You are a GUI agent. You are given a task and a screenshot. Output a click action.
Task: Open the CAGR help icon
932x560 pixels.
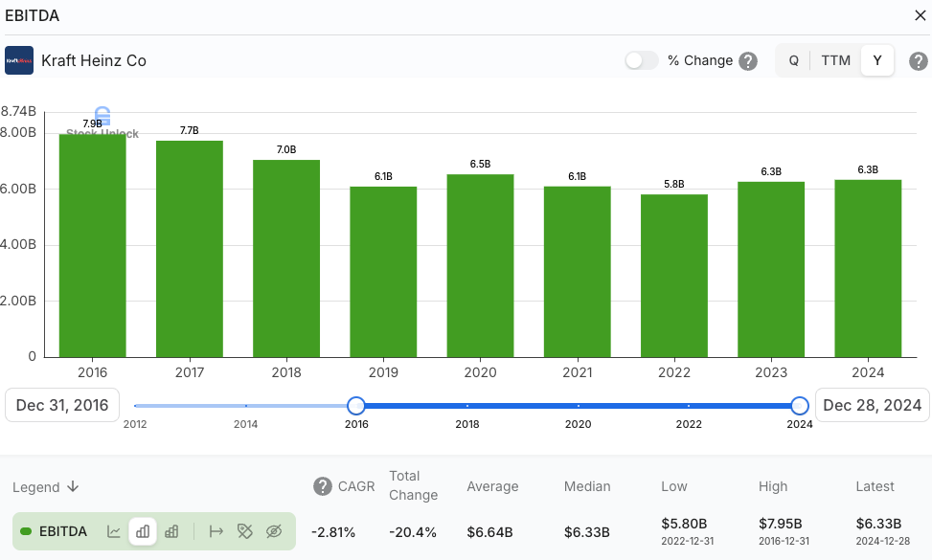pyautogui.click(x=322, y=486)
